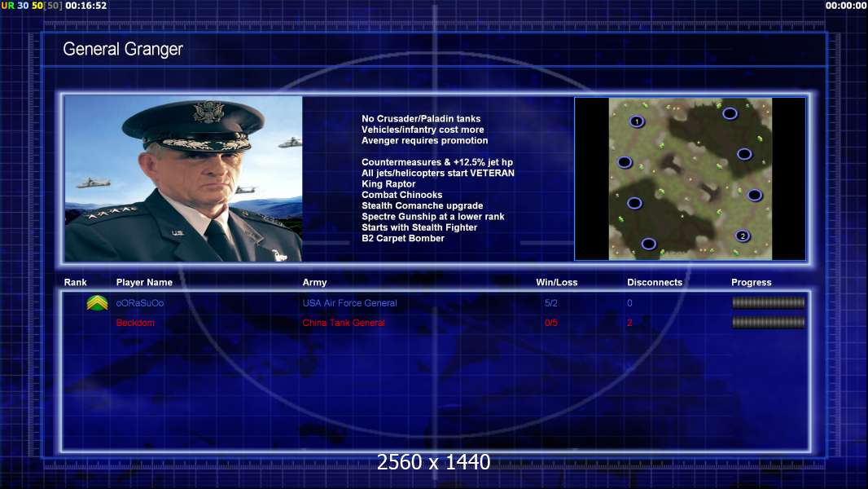868x489 pixels.
Task: Click oORaSuOo's loading progress bar
Action: coord(769,302)
